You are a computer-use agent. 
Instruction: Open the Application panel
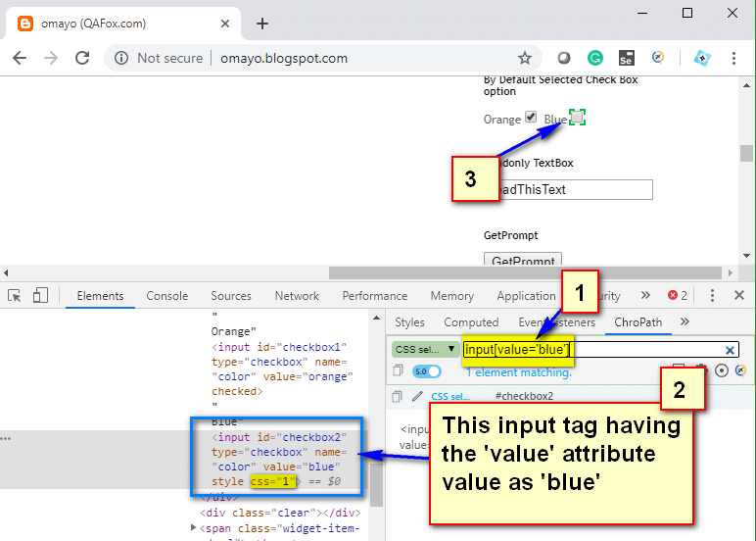click(x=527, y=296)
